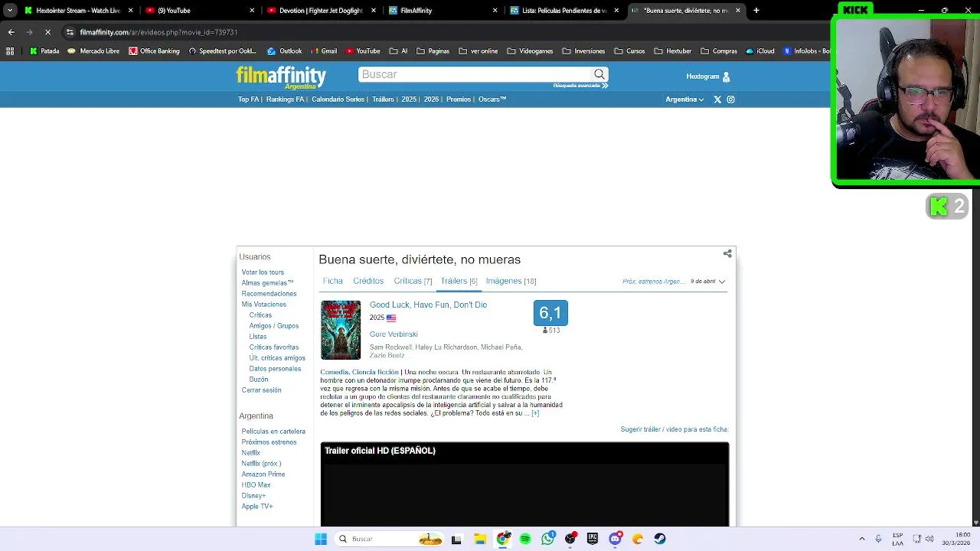Switch to Imágenes [18] tab

tap(511, 281)
